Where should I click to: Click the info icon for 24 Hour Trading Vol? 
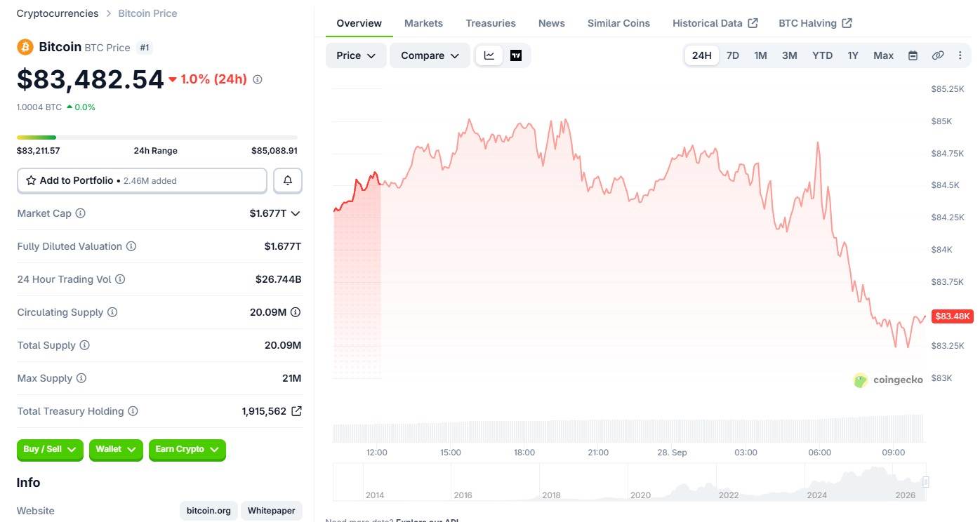pos(120,279)
